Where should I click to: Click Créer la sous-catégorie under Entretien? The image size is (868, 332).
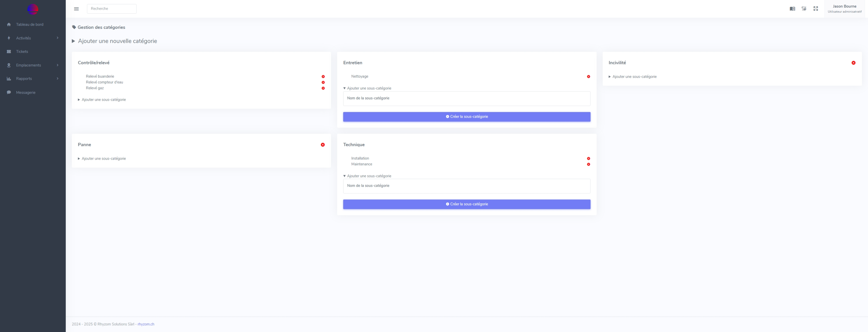tap(466, 117)
